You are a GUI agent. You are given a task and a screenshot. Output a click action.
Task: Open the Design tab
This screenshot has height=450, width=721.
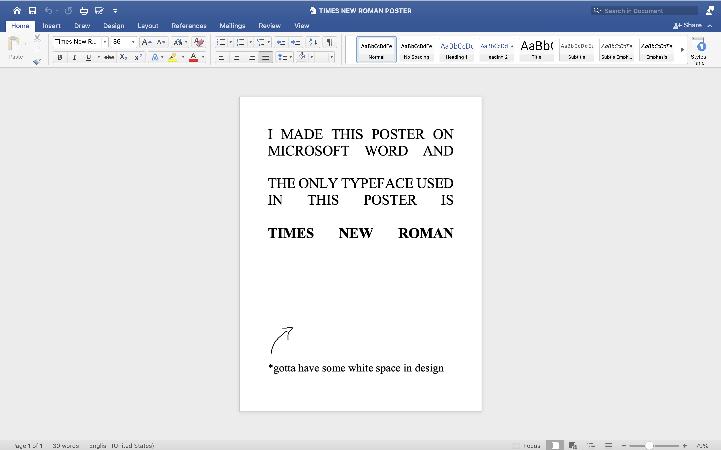pyautogui.click(x=114, y=26)
